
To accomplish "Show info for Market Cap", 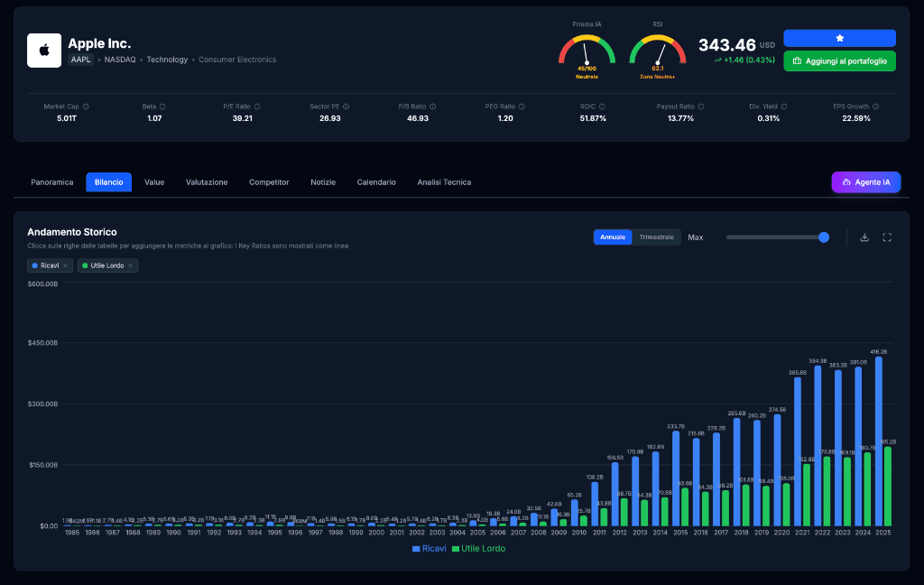I will click(86, 107).
